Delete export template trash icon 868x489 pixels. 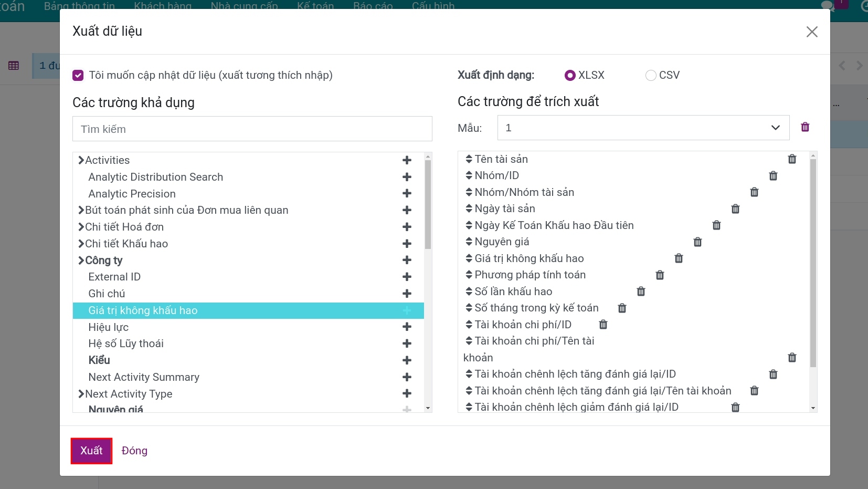(x=805, y=127)
